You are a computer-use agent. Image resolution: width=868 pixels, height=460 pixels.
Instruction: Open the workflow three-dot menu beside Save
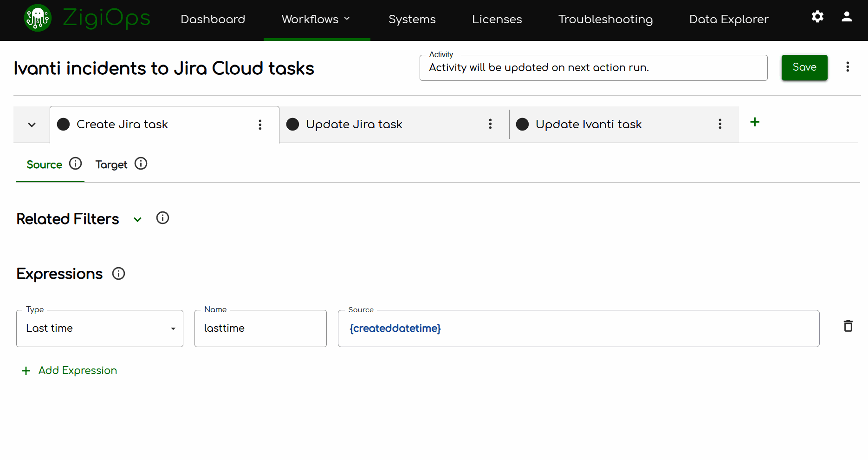(x=848, y=67)
